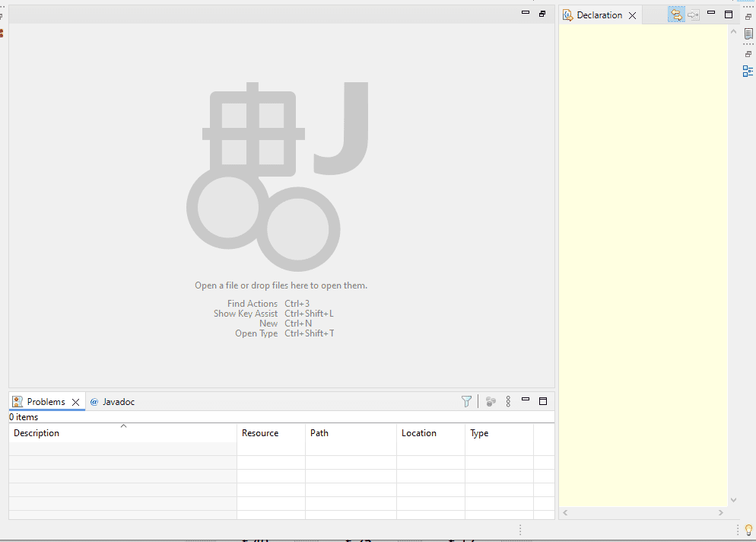This screenshot has width=756, height=542.
Task: Open the Problems view filter settings
Action: (x=466, y=402)
